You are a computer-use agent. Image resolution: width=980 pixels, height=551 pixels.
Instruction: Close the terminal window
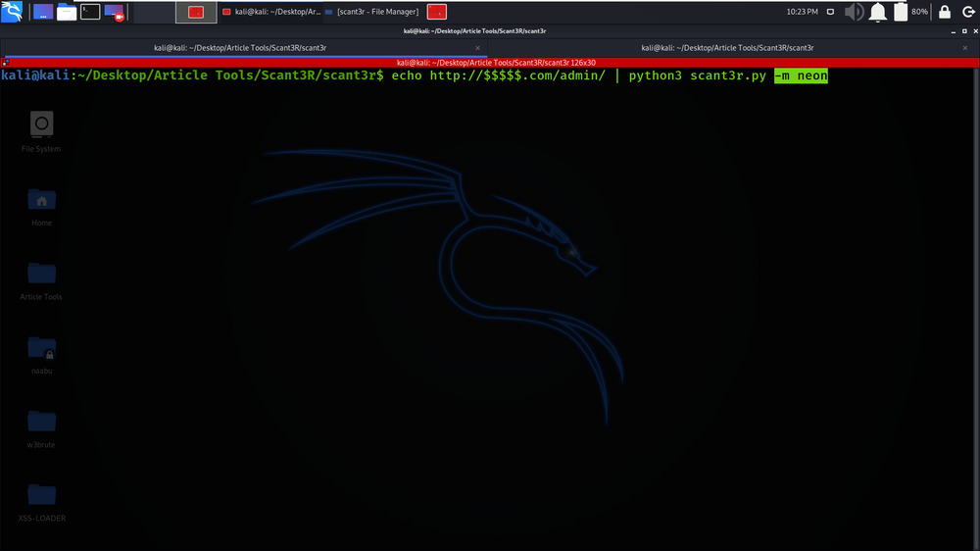(x=975, y=30)
